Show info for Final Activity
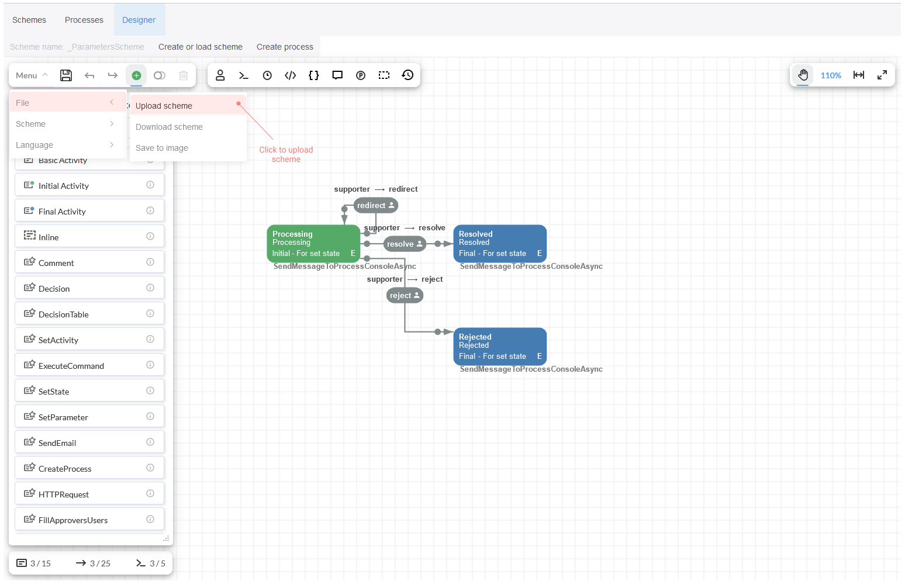The width and height of the screenshot is (905, 588). point(150,211)
